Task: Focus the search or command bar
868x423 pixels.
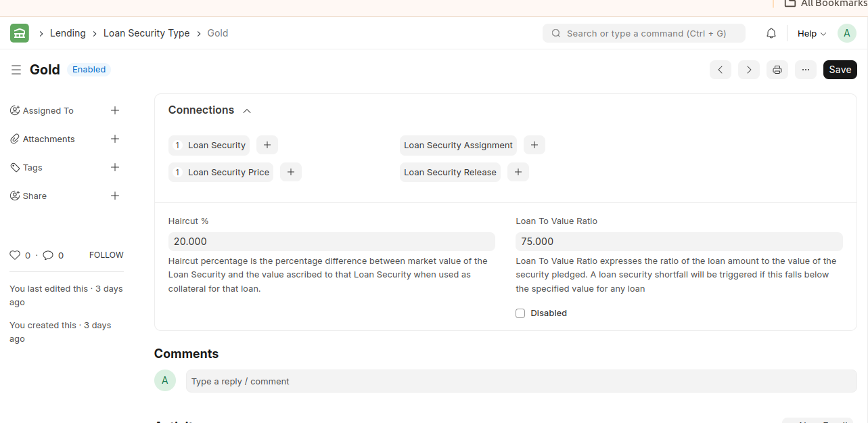Action: (x=643, y=33)
